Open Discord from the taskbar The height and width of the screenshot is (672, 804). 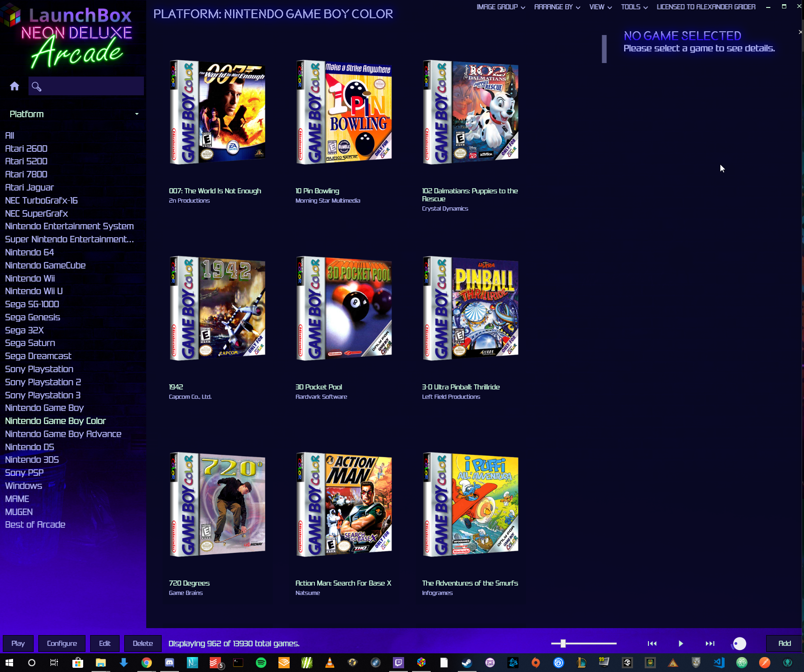(170, 663)
